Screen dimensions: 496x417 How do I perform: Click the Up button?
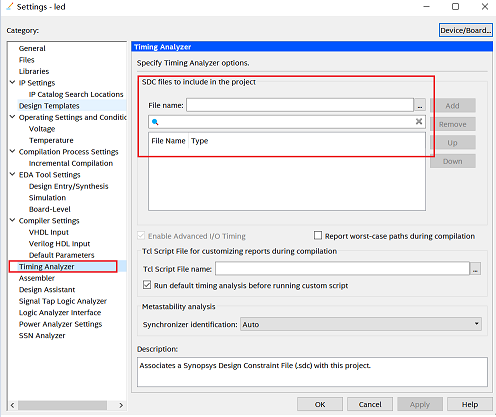tap(453, 143)
